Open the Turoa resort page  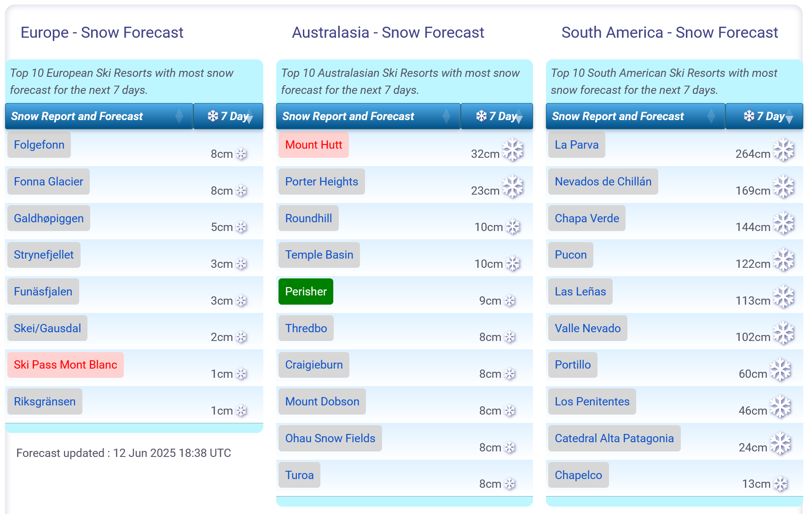click(x=299, y=475)
